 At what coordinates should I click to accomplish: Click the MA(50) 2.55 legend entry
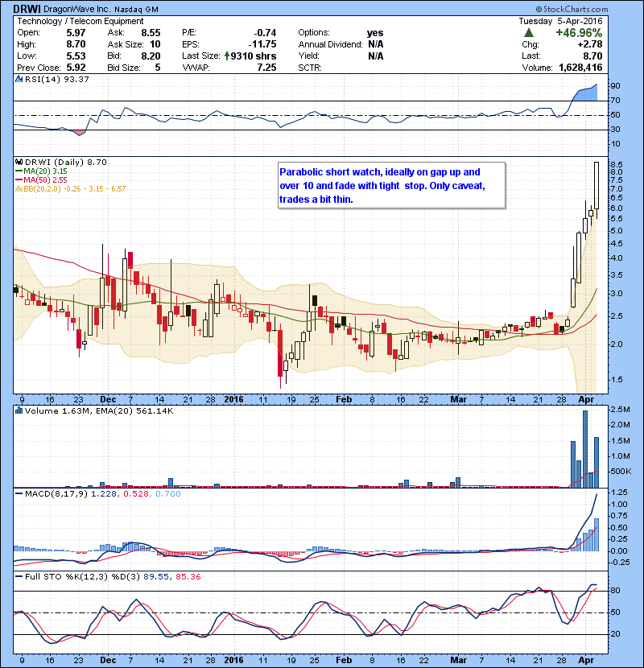click(41, 179)
